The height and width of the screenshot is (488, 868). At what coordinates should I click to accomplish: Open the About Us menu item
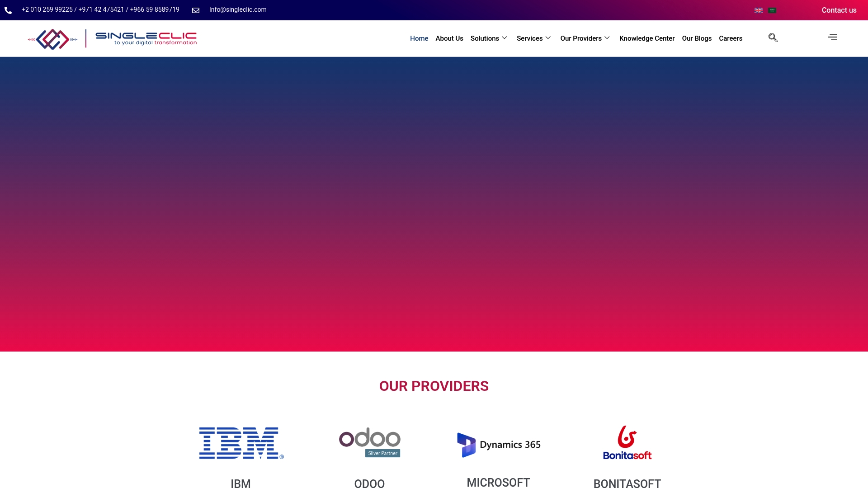(449, 38)
